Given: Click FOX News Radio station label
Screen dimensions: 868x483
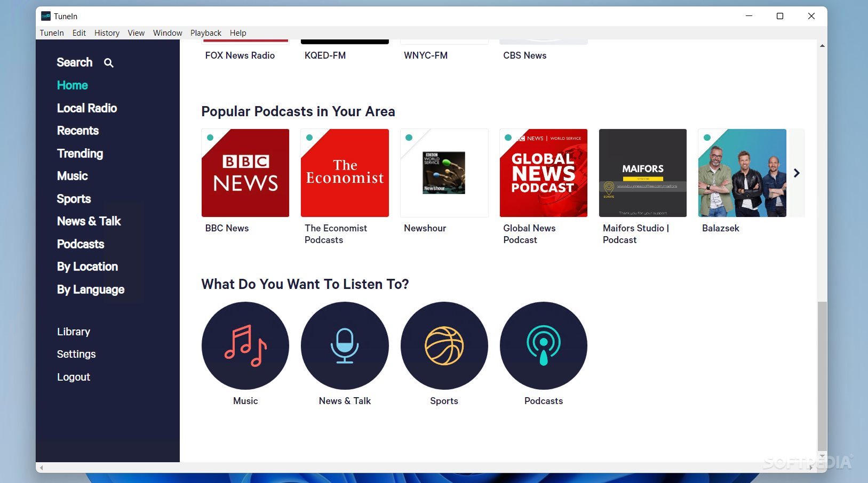Looking at the screenshot, I should (240, 55).
